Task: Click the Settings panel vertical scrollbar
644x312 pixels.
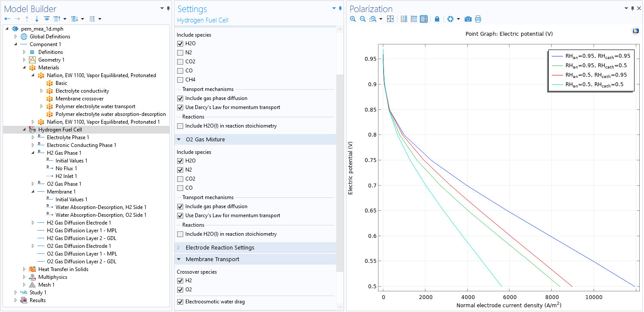Action: 340,172
